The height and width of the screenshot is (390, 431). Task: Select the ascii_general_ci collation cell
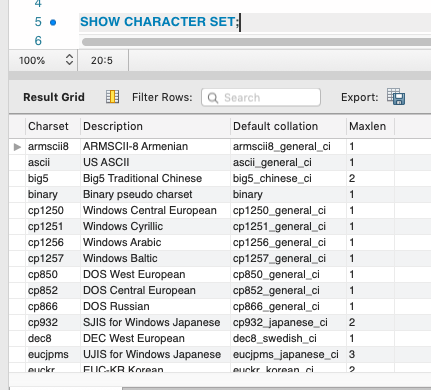click(288, 162)
